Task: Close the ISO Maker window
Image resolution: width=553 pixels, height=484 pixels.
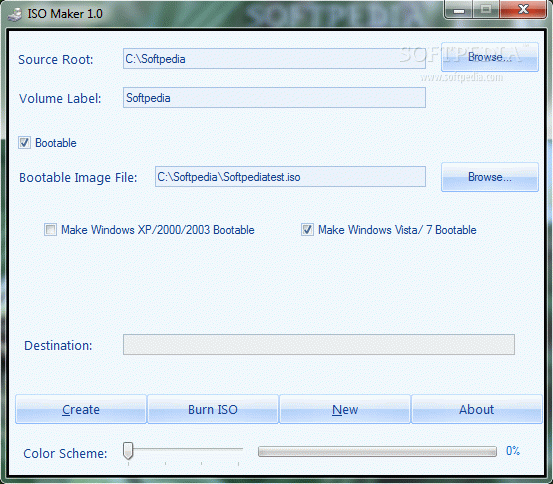Action: coord(523,10)
